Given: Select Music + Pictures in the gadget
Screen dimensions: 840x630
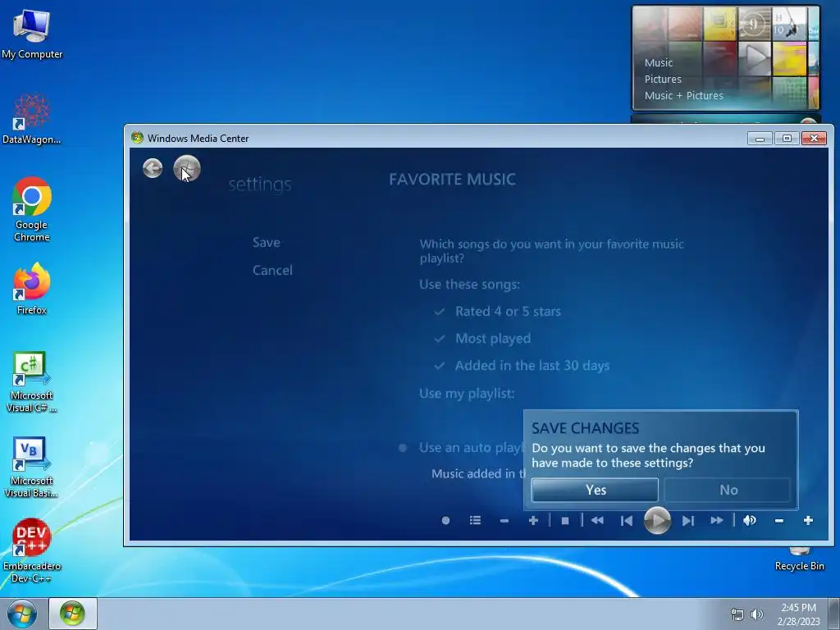Looking at the screenshot, I should click(683, 96).
